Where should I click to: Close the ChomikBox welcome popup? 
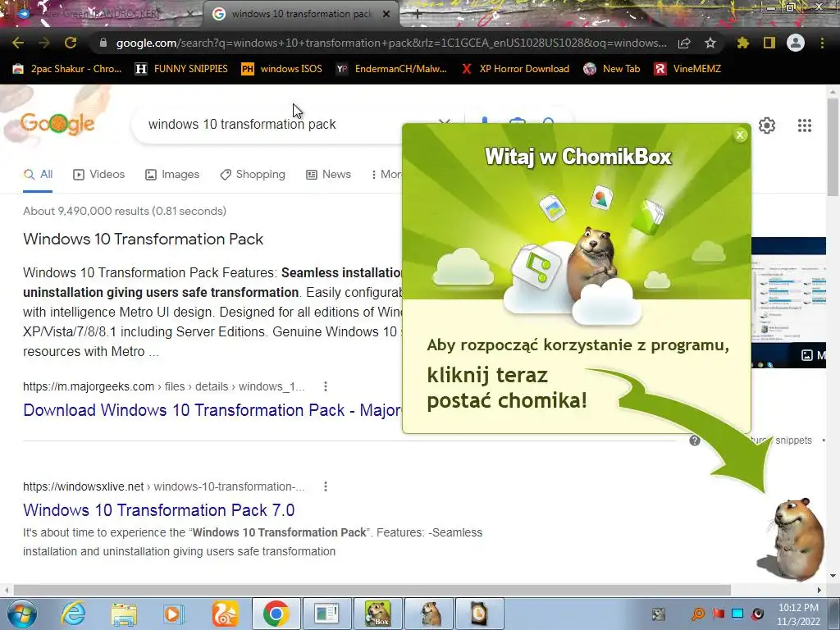tap(740, 135)
